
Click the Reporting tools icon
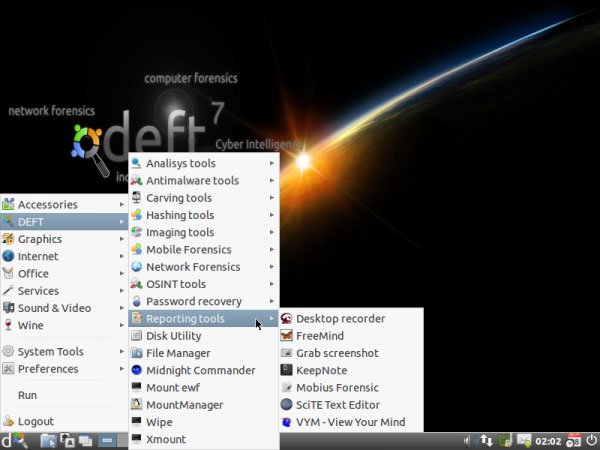pos(136,318)
